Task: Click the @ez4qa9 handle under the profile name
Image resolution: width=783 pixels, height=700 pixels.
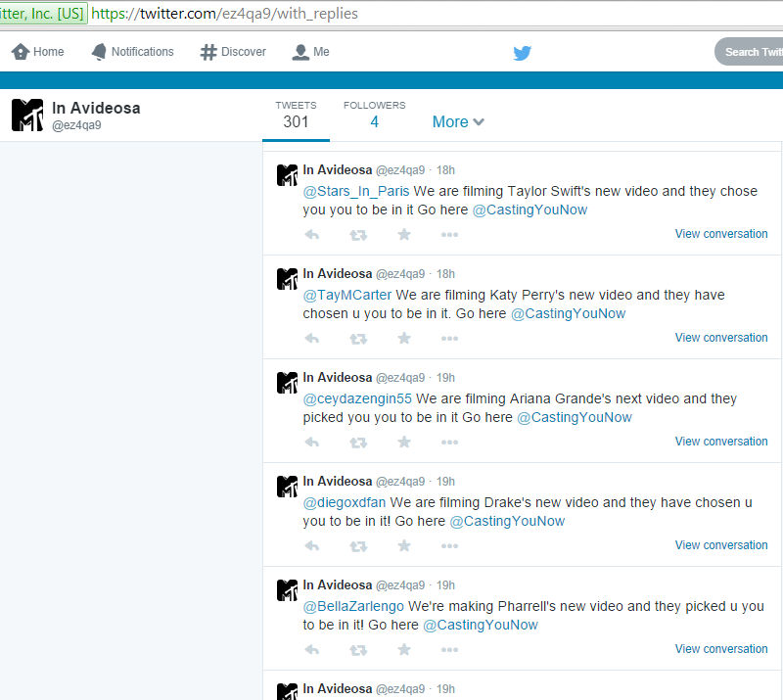Action: point(76,125)
